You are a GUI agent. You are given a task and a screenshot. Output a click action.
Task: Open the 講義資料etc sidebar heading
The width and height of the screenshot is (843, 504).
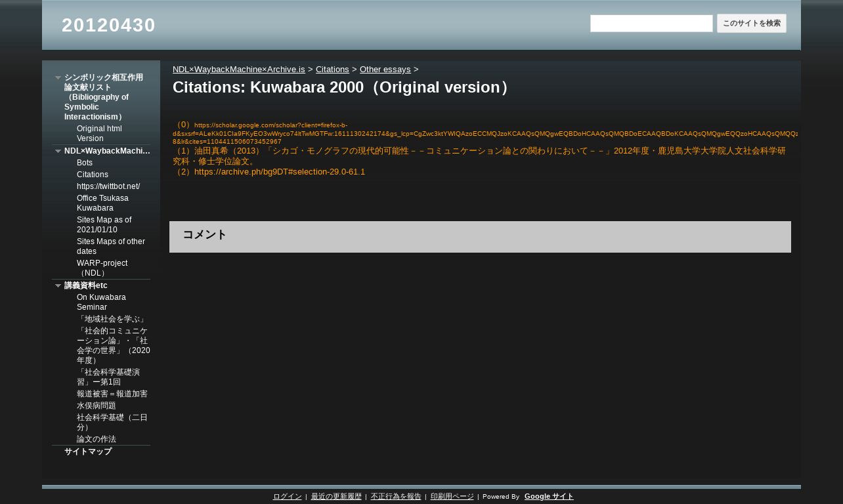[86, 285]
